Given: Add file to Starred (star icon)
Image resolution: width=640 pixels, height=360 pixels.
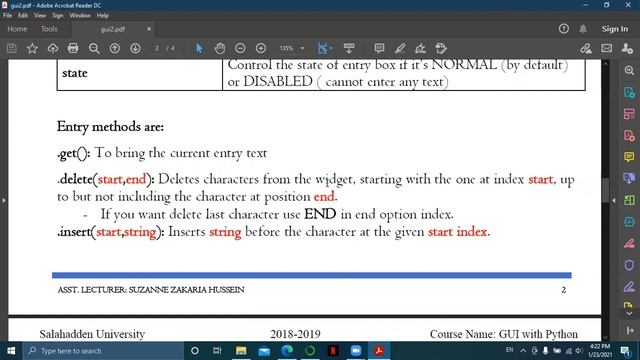Looking at the screenshot, I should click(32, 48).
